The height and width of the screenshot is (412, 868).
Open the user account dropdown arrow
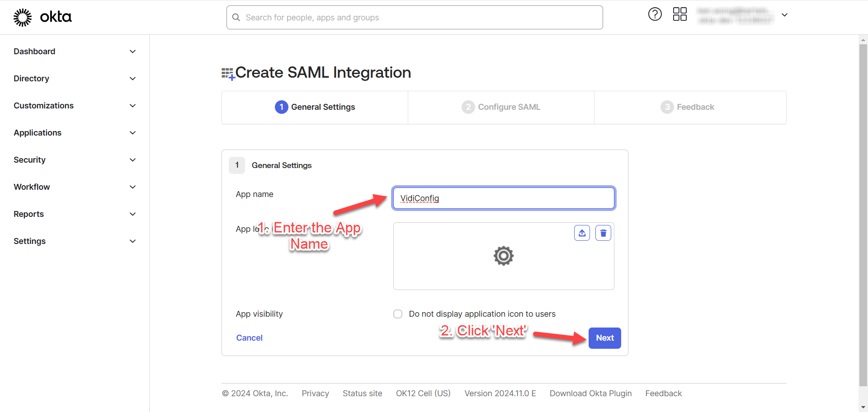[x=785, y=15]
